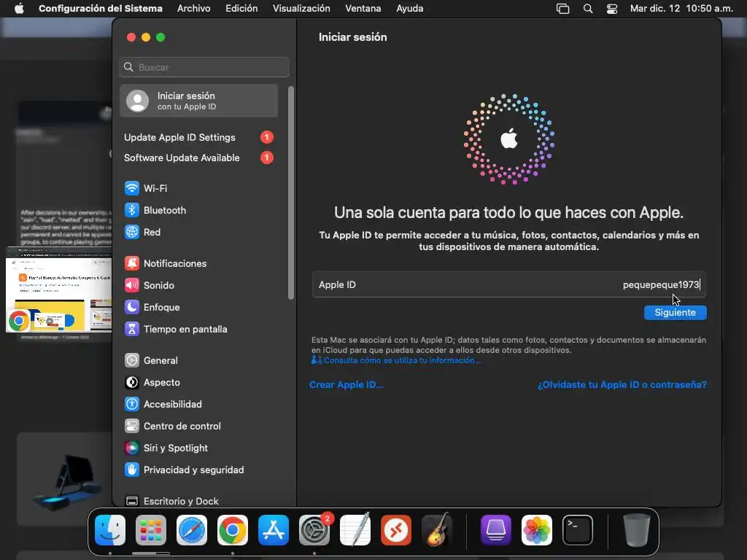Open Siri y Spotlight settings
Image resolution: width=747 pixels, height=560 pixels.
[x=166, y=448]
